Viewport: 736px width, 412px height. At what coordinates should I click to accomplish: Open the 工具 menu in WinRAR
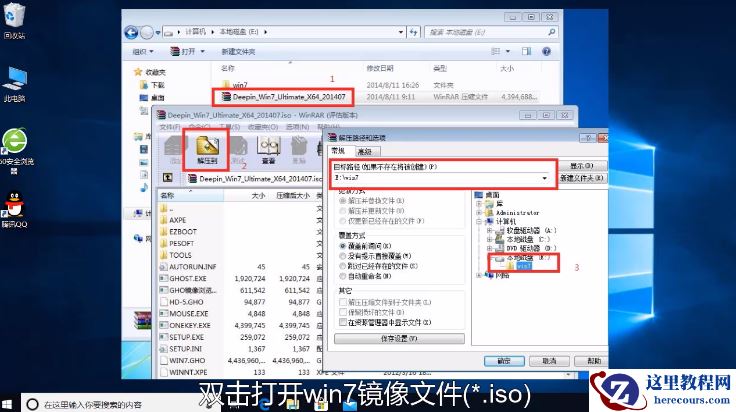pyautogui.click(x=230, y=127)
